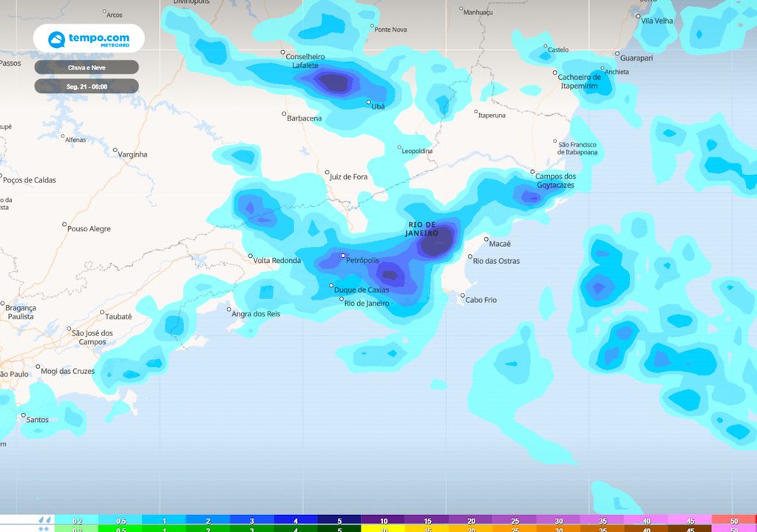Click the Volta Redonda city marker

pyautogui.click(x=249, y=256)
